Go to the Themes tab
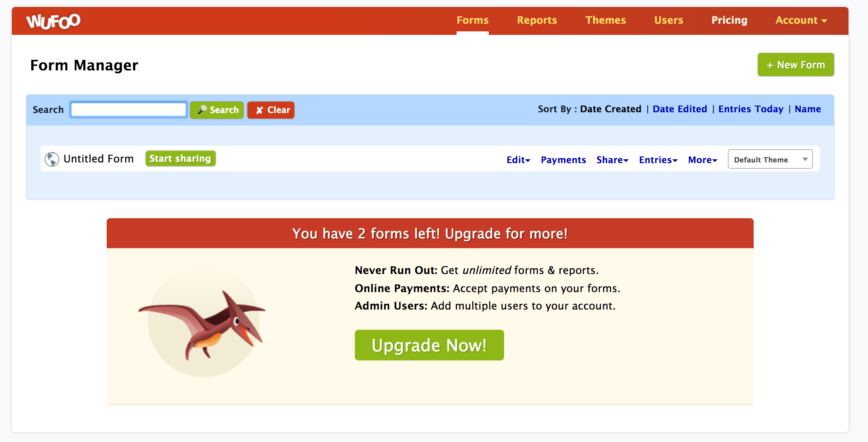This screenshot has width=868, height=442. (606, 20)
